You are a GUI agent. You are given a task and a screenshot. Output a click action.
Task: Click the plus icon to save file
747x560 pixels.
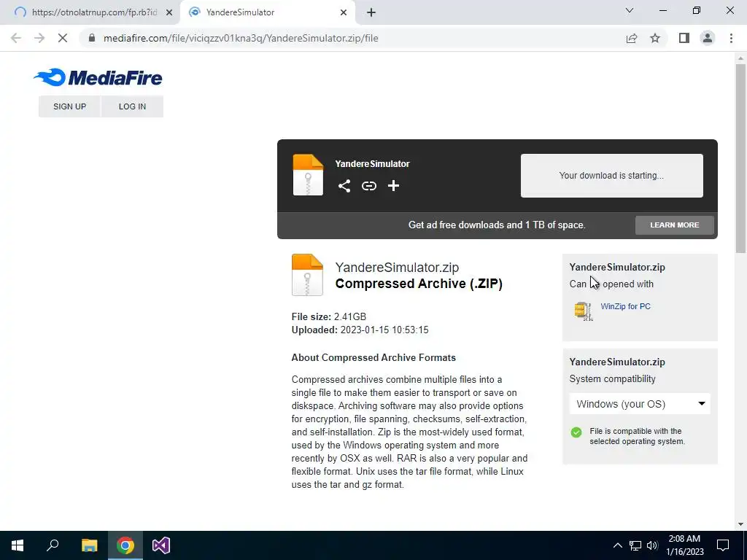393,186
